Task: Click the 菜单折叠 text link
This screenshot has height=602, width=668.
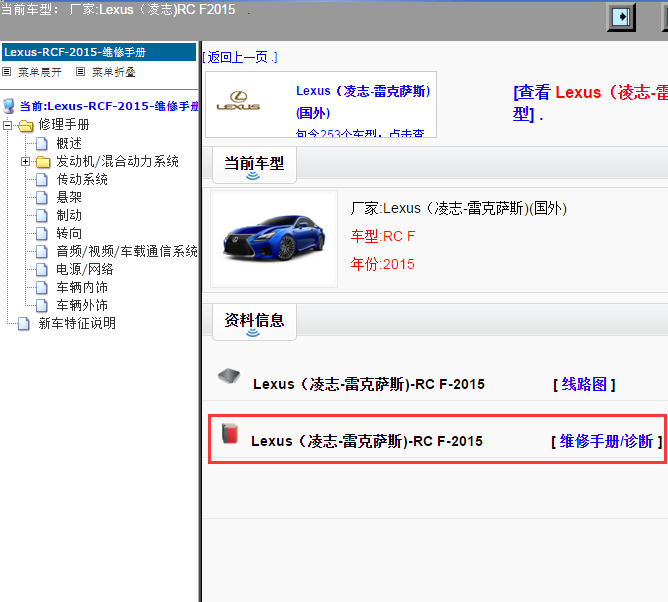Action: pos(114,72)
